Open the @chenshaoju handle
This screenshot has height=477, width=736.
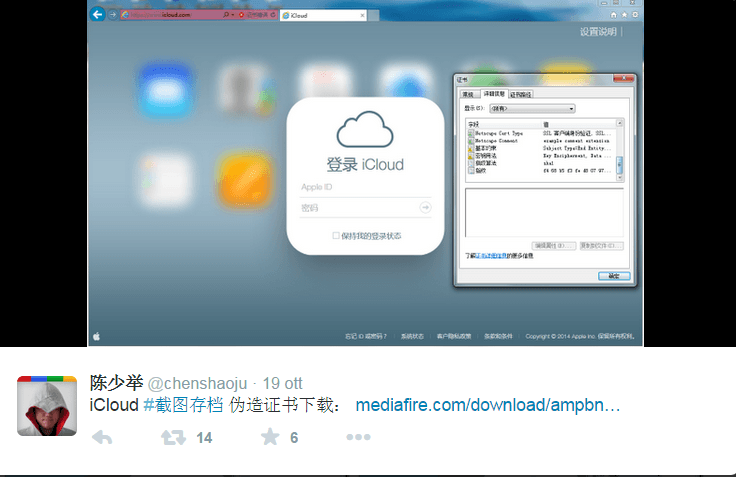coord(197,384)
